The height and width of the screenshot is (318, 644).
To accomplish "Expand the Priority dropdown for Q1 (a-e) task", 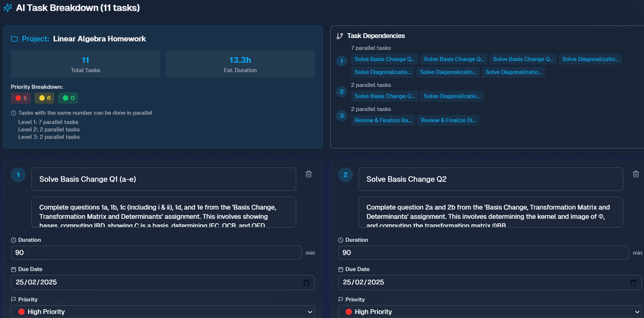I will [x=162, y=311].
